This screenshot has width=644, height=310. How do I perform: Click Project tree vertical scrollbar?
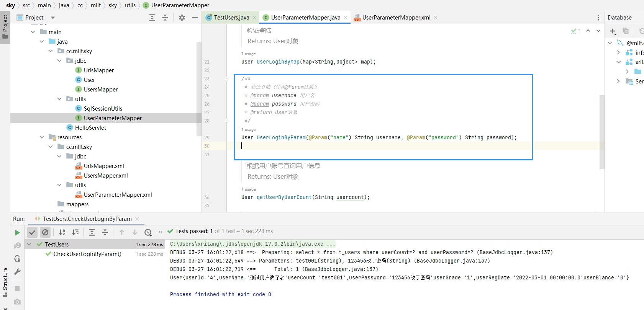tap(199, 89)
